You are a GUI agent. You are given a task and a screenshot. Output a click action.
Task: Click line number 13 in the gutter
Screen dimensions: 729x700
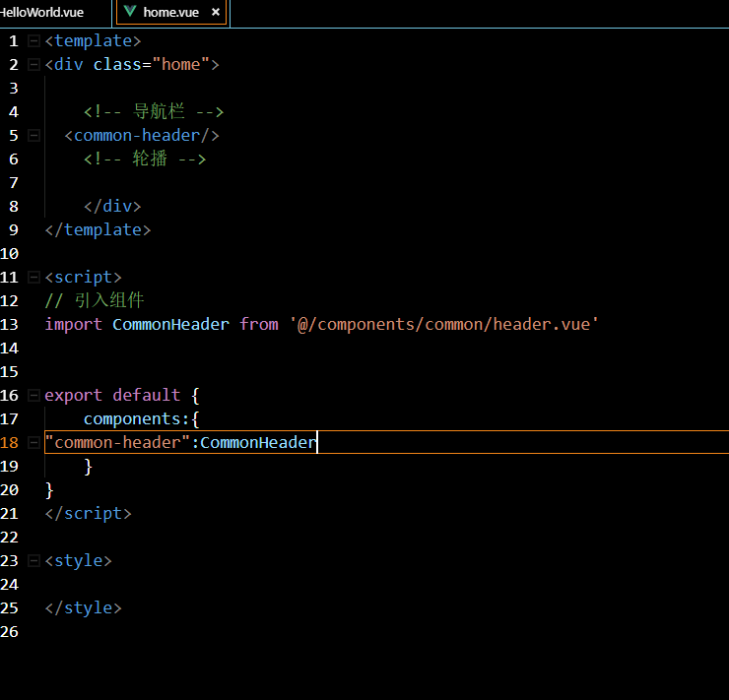[x=9, y=324]
